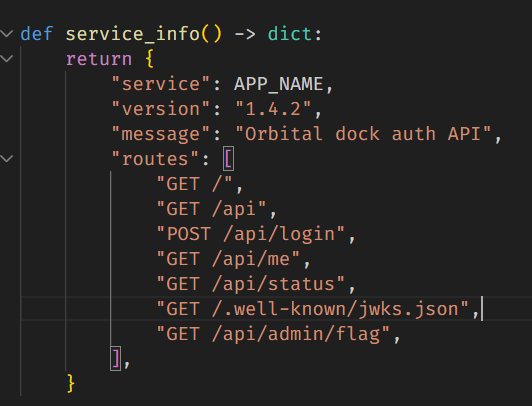
Task: Collapse the service_info function fold chevron
Action: [x=7, y=34]
